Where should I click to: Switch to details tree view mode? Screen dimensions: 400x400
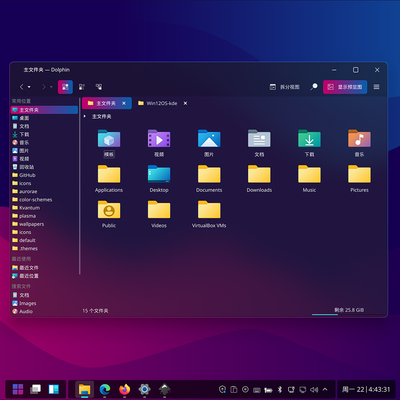tap(99, 87)
